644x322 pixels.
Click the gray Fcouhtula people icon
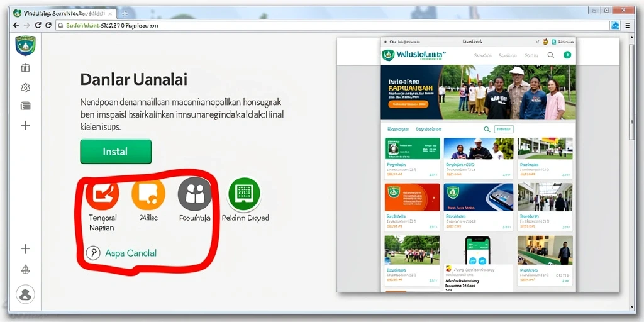[195, 194]
